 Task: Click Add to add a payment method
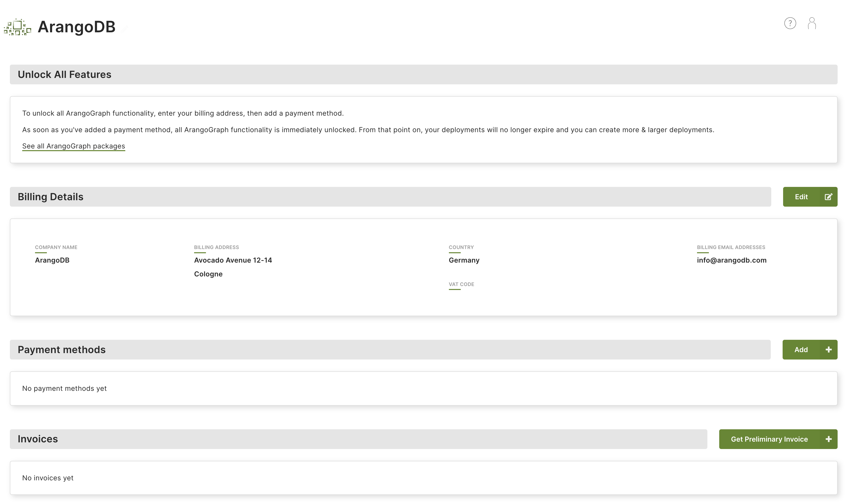tap(810, 349)
